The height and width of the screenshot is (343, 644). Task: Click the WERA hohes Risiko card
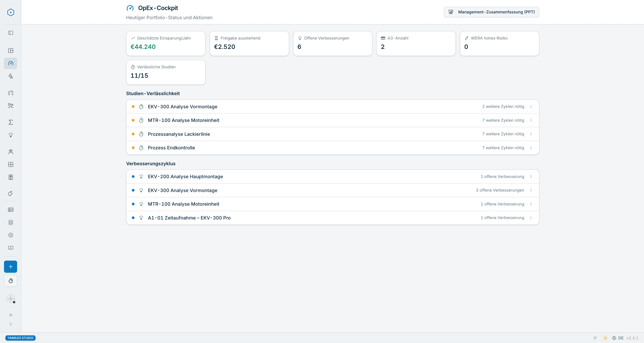pos(500,44)
